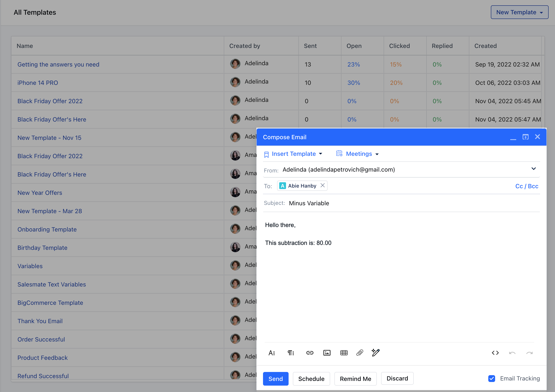This screenshot has height=392, width=555.
Task: Insert an image into the email
Action: (x=327, y=353)
